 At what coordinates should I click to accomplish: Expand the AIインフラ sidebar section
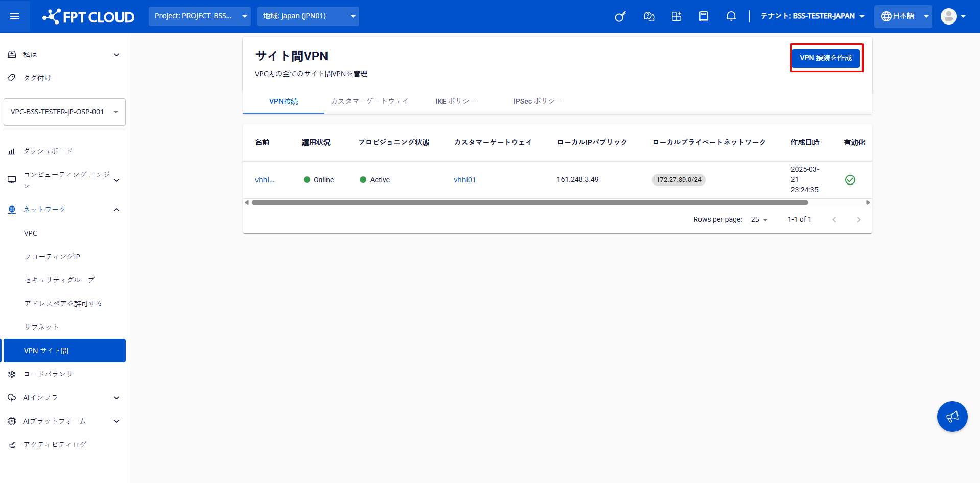tap(64, 398)
